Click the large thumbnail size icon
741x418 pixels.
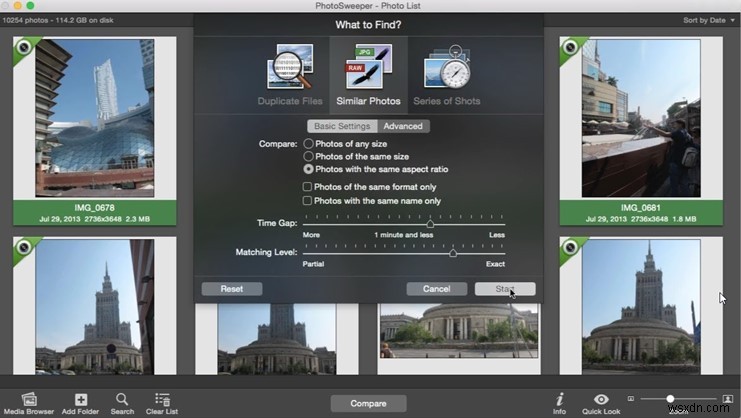pyautogui.click(x=728, y=399)
